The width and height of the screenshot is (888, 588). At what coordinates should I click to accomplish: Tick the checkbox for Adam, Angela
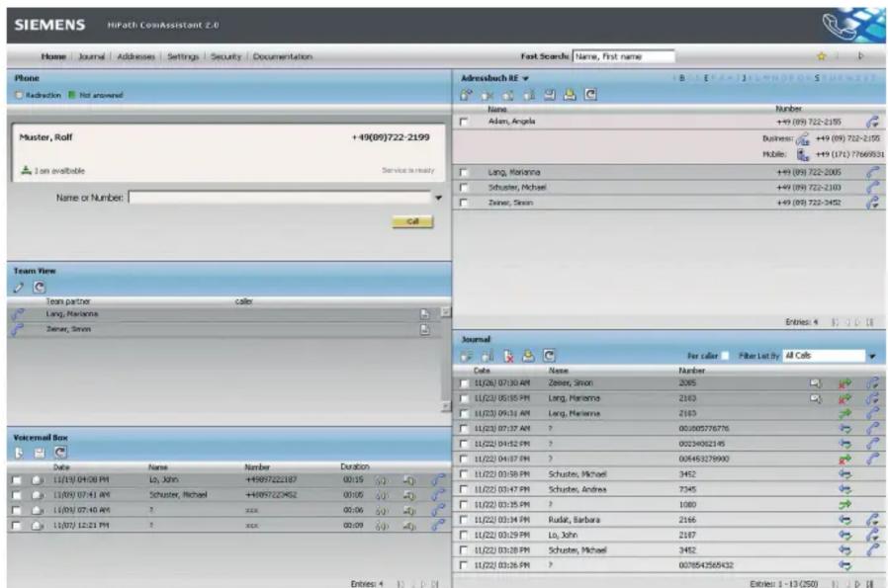(x=464, y=122)
